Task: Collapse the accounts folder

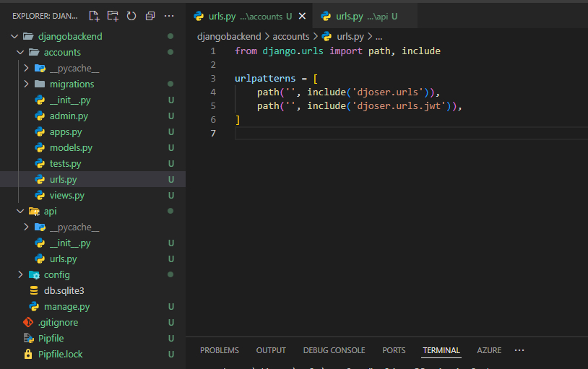Action: pos(62,52)
